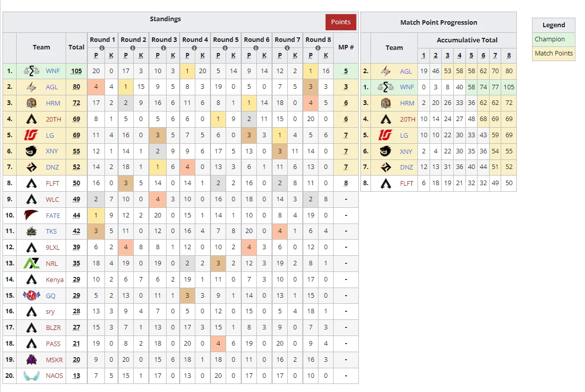Click the Champion green legend swatch
Image resolution: width=585 pixels, height=392 pixels.
pyautogui.click(x=554, y=39)
